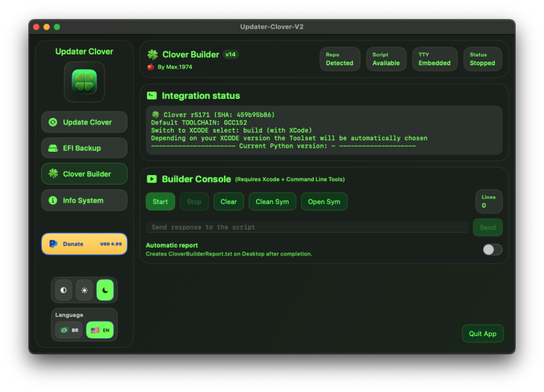This screenshot has height=392, width=544.
Task: Click the Script Available status badge
Action: [x=386, y=59]
